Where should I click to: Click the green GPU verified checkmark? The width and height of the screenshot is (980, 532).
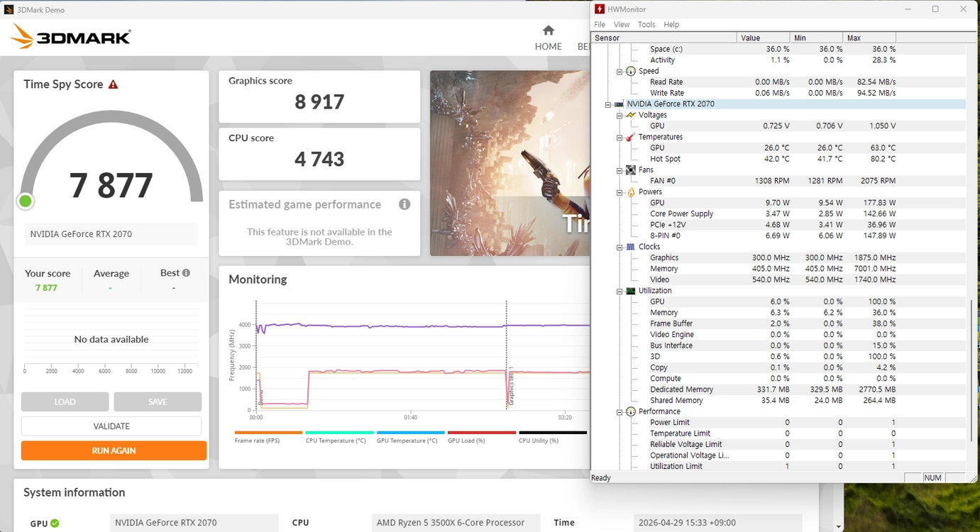[55, 523]
